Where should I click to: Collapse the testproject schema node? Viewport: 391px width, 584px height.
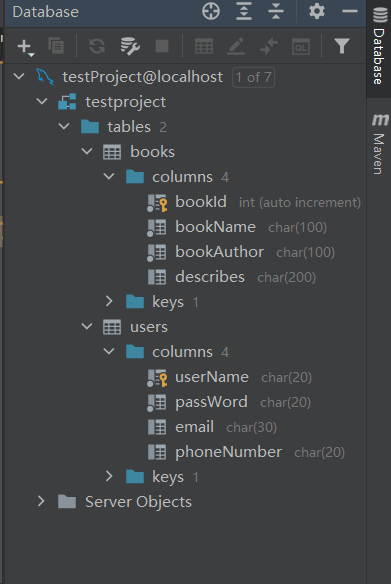(42, 101)
